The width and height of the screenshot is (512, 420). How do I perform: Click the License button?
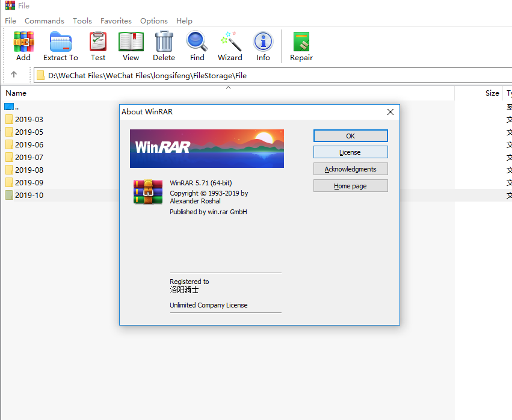click(x=350, y=152)
